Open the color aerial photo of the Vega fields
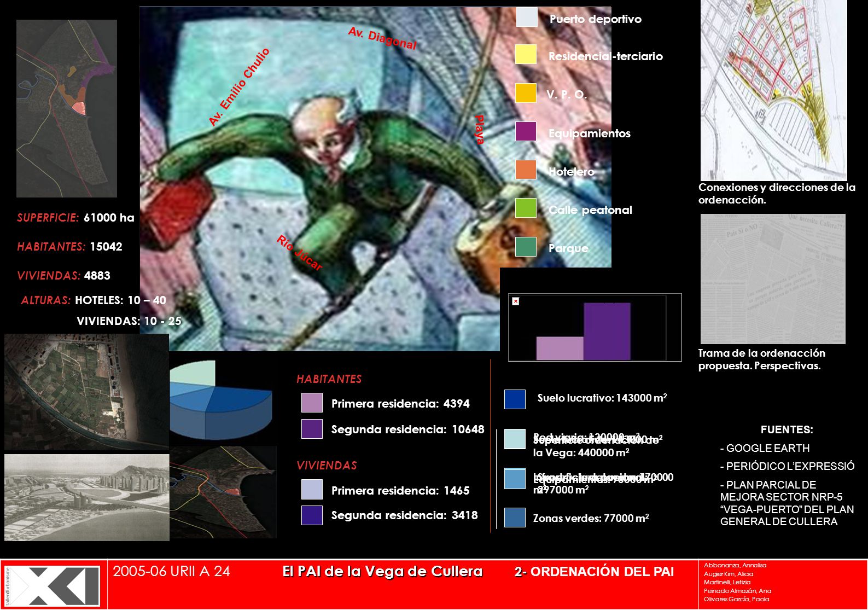The width and height of the screenshot is (868, 610). click(x=86, y=392)
